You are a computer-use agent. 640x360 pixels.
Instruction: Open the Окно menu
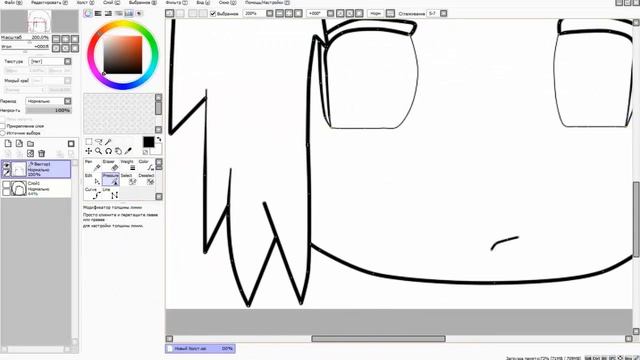227,2
